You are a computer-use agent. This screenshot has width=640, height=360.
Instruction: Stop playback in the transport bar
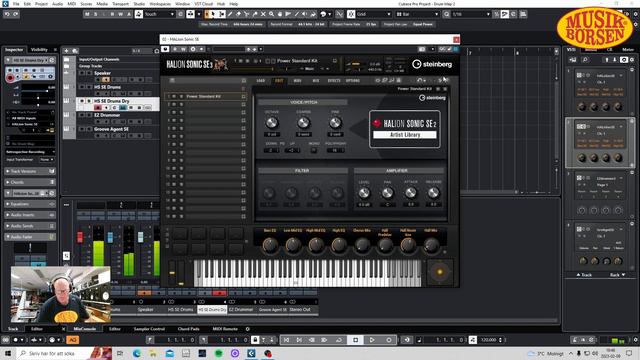click(356, 340)
